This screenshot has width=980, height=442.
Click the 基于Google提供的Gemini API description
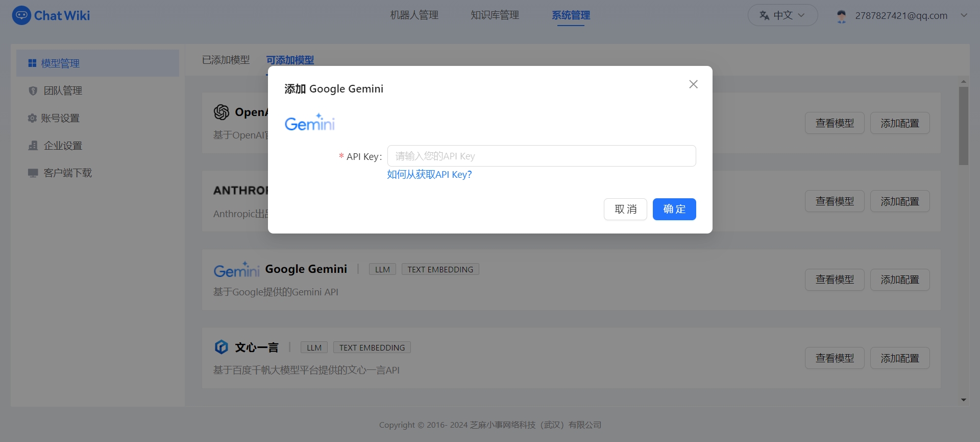coord(276,292)
